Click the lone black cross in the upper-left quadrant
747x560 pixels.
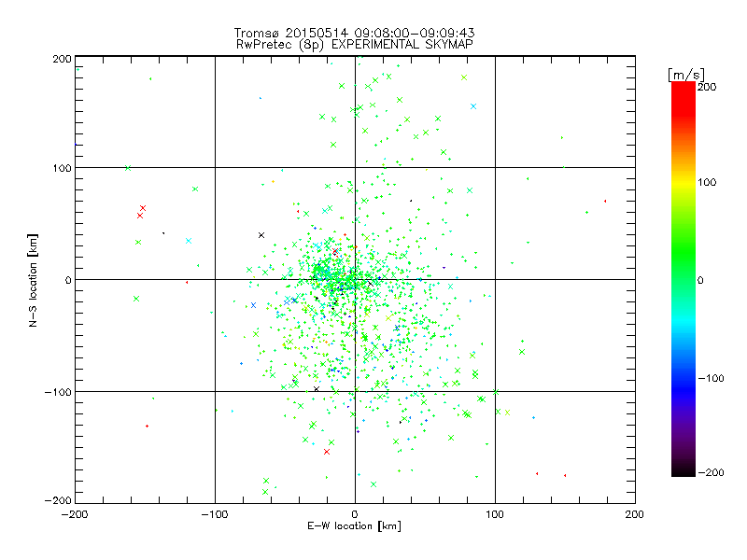click(261, 235)
